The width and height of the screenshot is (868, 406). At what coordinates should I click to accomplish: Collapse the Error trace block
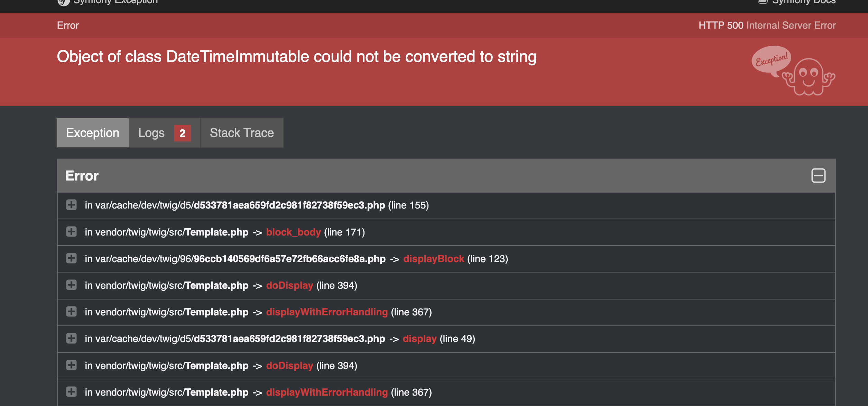tap(818, 176)
